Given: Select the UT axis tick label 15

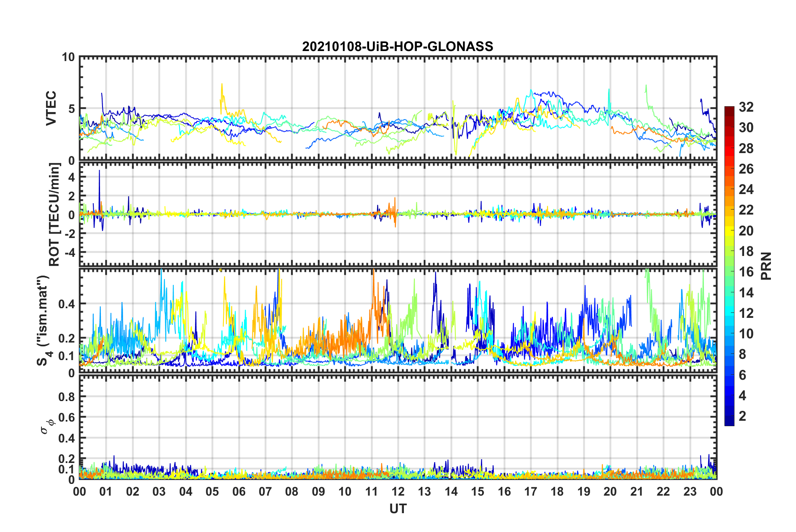Looking at the screenshot, I should pyautogui.click(x=478, y=491).
